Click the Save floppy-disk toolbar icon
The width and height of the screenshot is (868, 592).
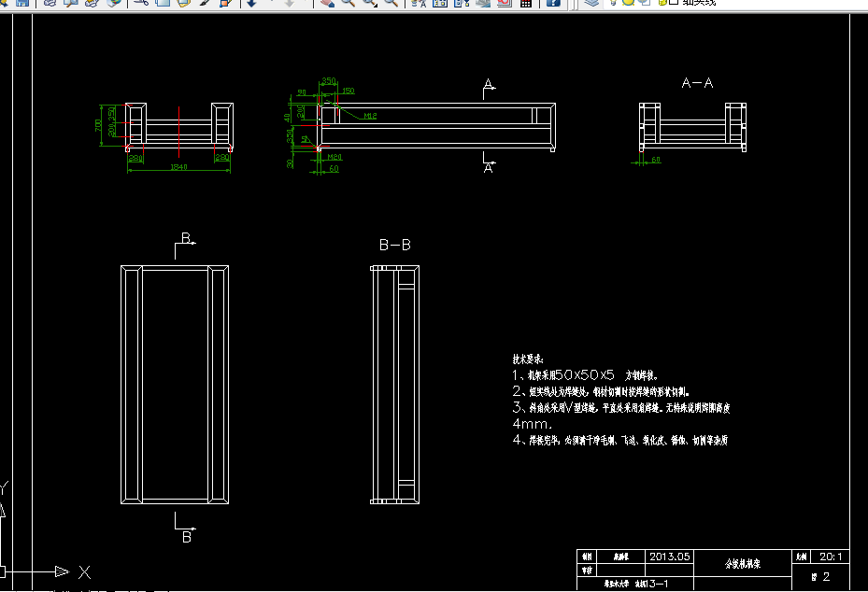point(22,3)
